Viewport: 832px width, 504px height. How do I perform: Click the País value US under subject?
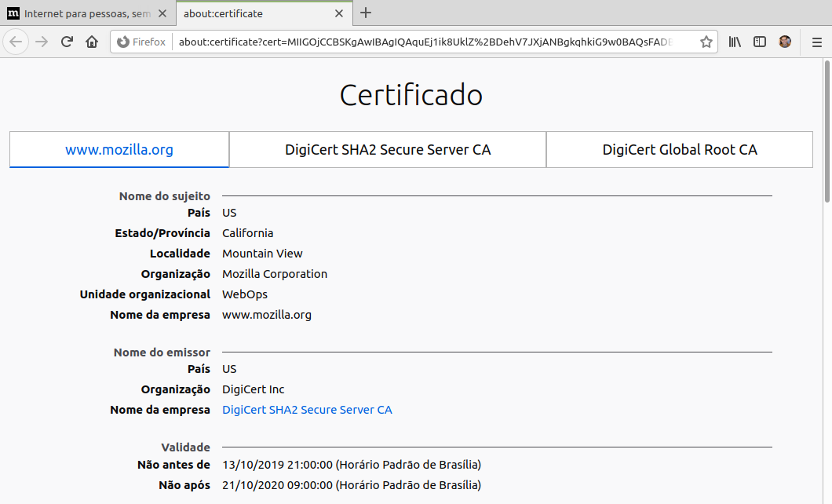229,213
